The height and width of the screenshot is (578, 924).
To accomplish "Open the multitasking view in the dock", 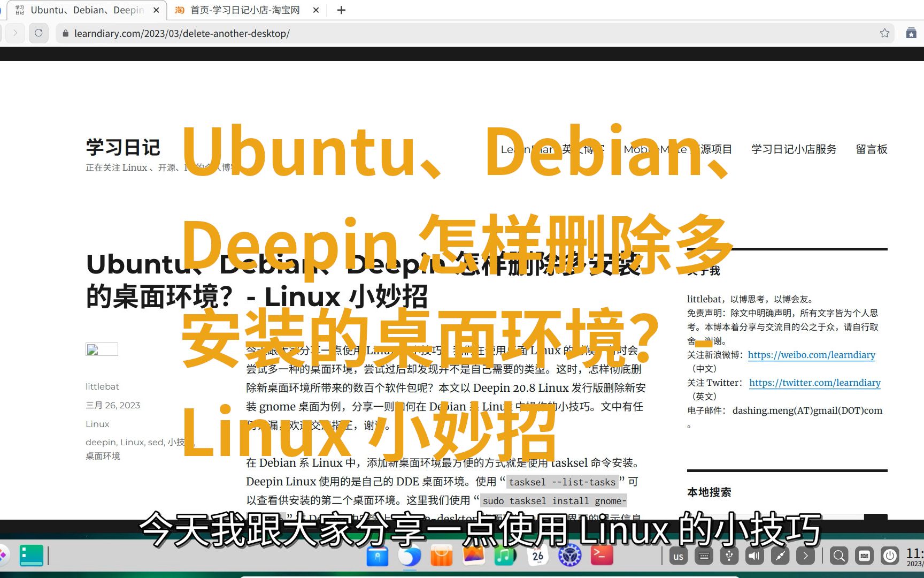I will point(31,556).
